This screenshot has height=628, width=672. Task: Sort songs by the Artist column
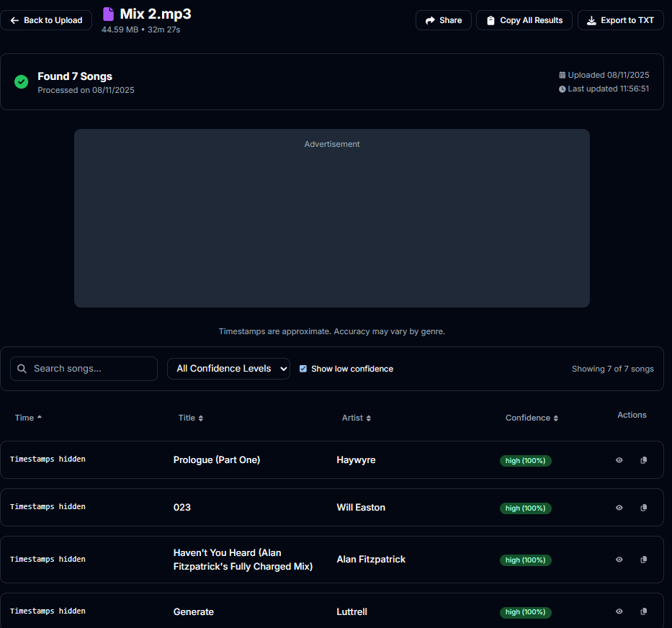click(356, 418)
